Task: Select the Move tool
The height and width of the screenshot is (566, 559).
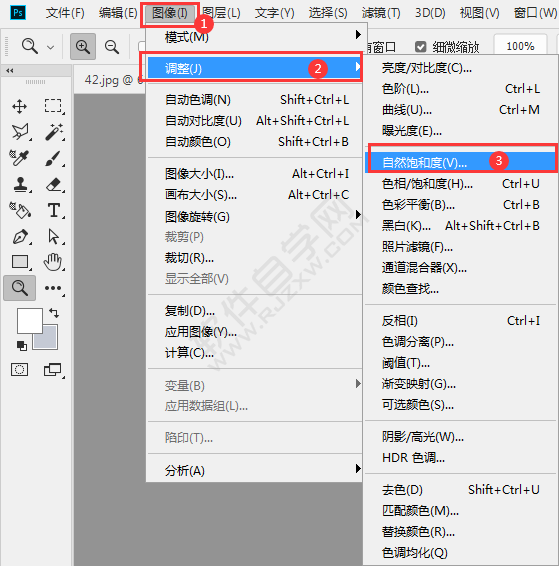Action: [x=19, y=107]
